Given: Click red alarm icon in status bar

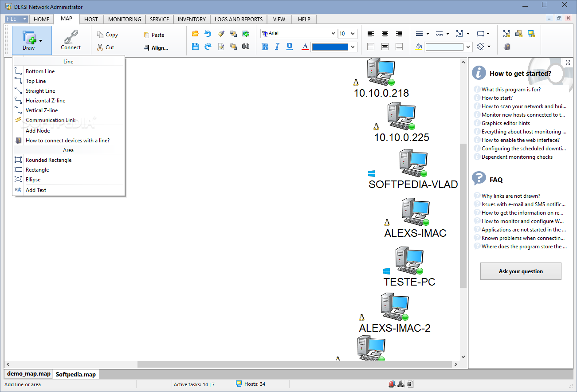Looking at the screenshot, I should [x=392, y=384].
